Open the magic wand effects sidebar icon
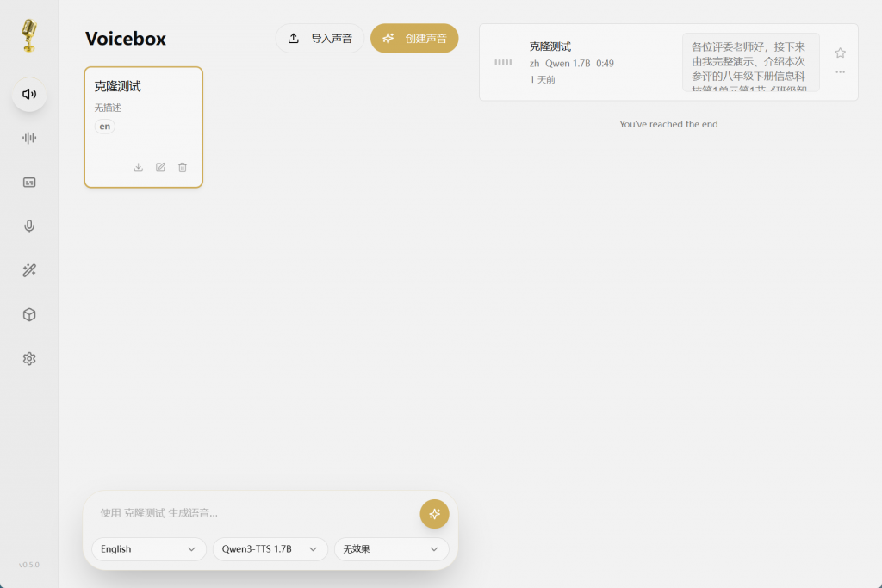Viewport: 882px width, 588px height. 29,270
